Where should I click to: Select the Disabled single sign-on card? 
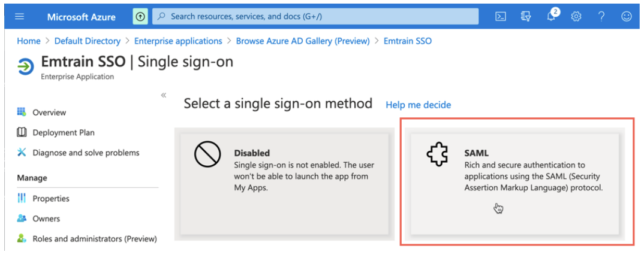click(x=284, y=184)
